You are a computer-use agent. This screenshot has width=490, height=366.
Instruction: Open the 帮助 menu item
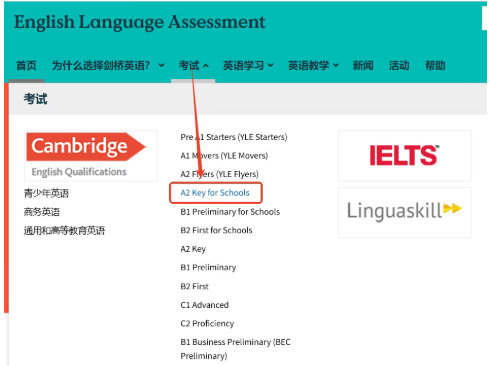[435, 65]
